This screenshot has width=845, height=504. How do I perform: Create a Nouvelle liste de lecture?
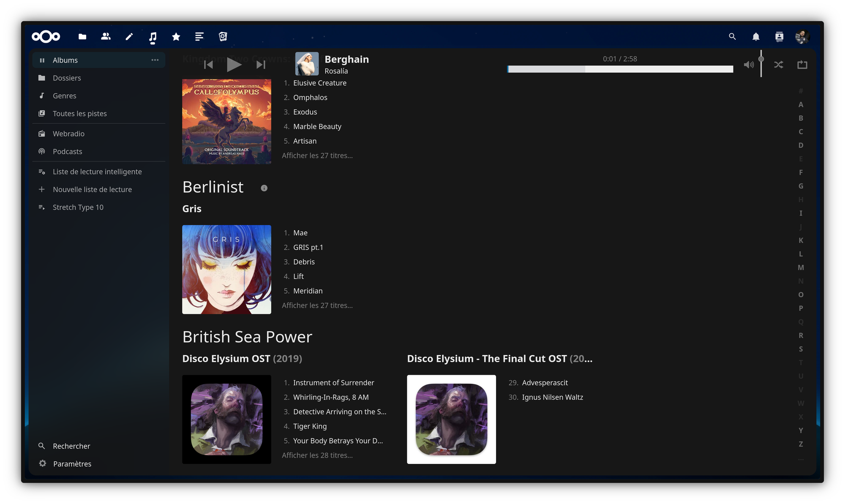coord(92,190)
